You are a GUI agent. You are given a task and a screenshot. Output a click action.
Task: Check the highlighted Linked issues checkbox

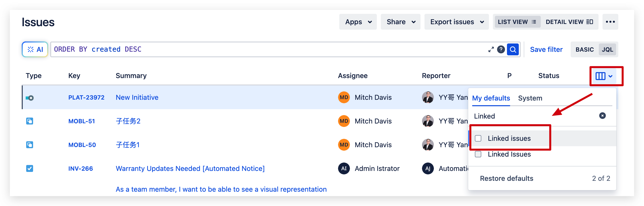click(478, 138)
